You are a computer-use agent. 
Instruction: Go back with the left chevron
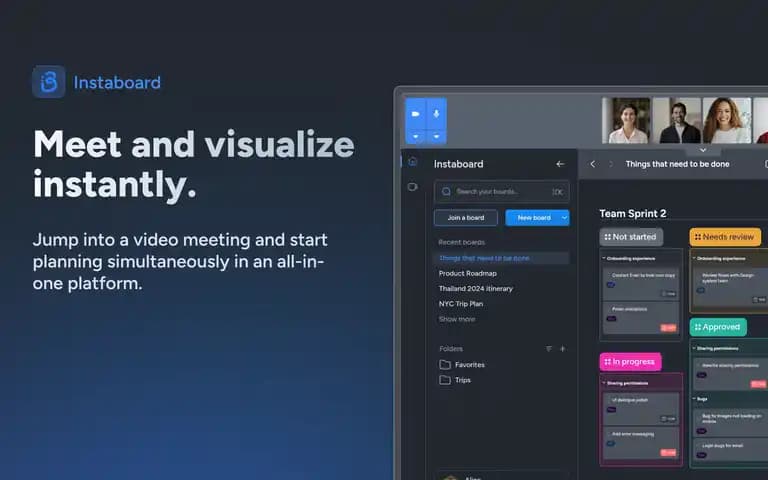point(593,164)
